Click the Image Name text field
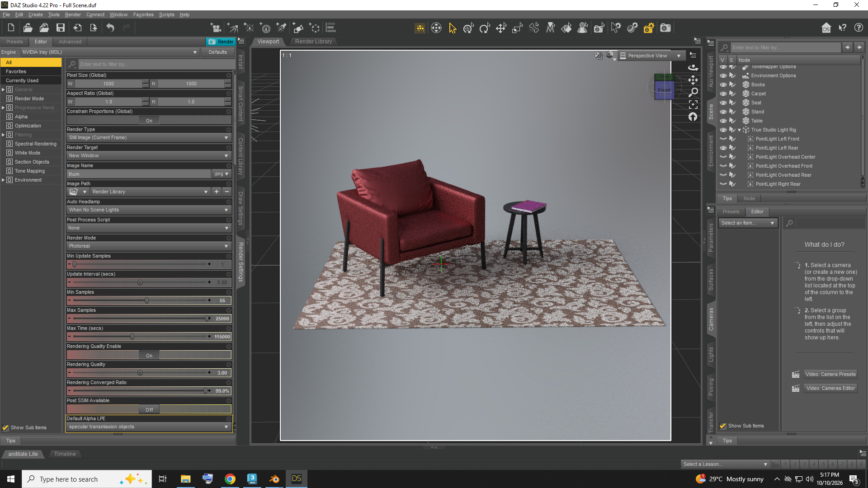The height and width of the screenshot is (488, 868). pos(139,174)
